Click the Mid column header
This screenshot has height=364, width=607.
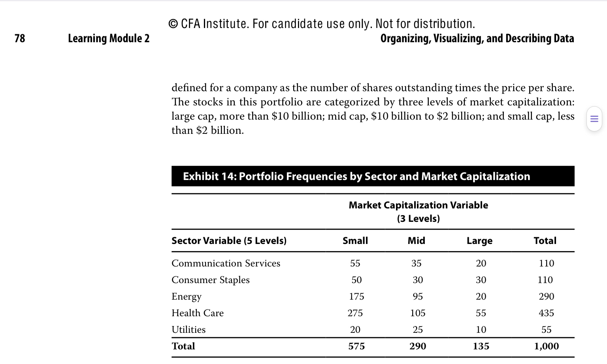coord(417,240)
